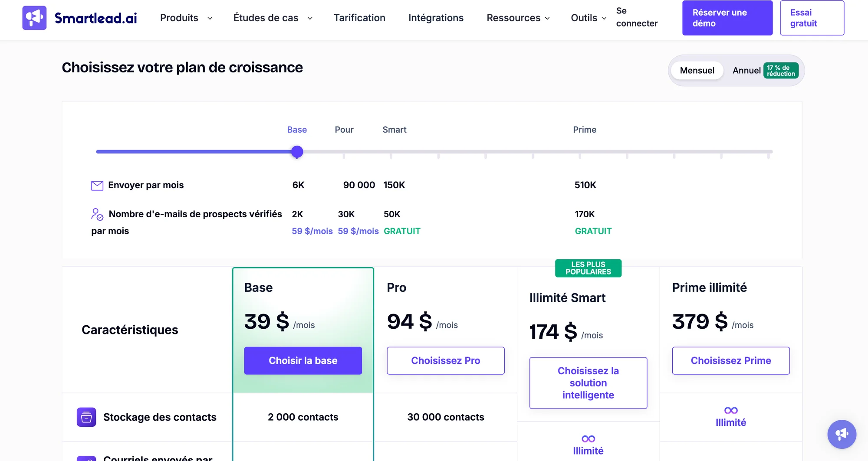The height and width of the screenshot is (461, 868).
Task: Click Se connecter link
Action: (x=637, y=17)
